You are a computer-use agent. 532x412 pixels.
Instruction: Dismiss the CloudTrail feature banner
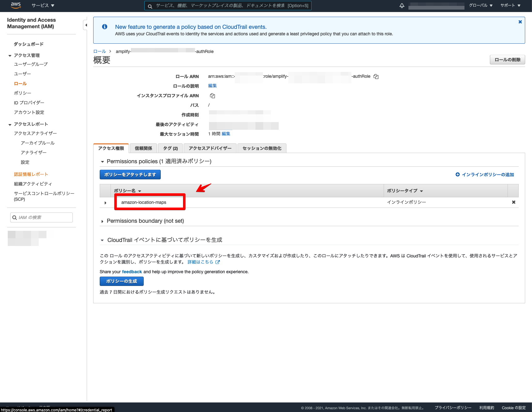pos(520,22)
